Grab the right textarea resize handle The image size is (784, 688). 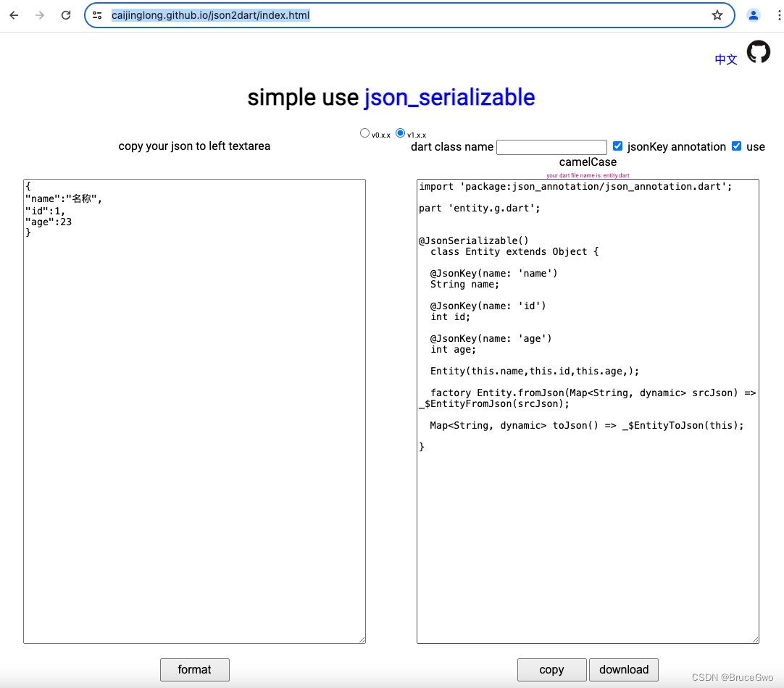[756, 640]
